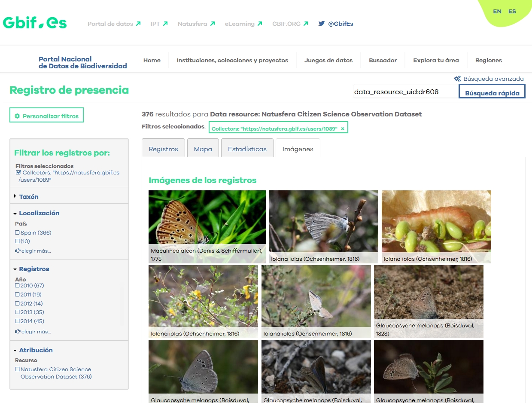Click the arrow icon next to eLearning
Image resolution: width=532 pixels, height=403 pixels.
(x=260, y=24)
